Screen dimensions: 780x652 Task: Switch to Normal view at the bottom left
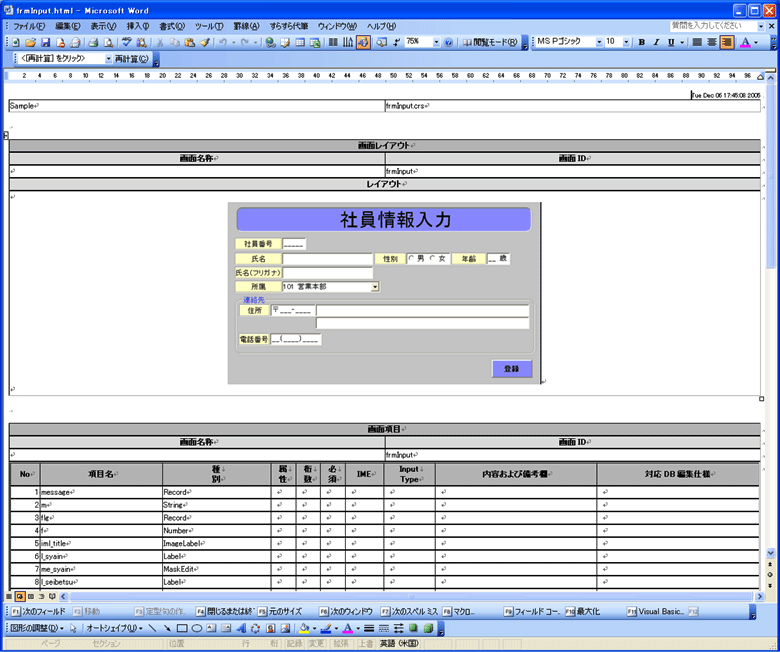9,596
